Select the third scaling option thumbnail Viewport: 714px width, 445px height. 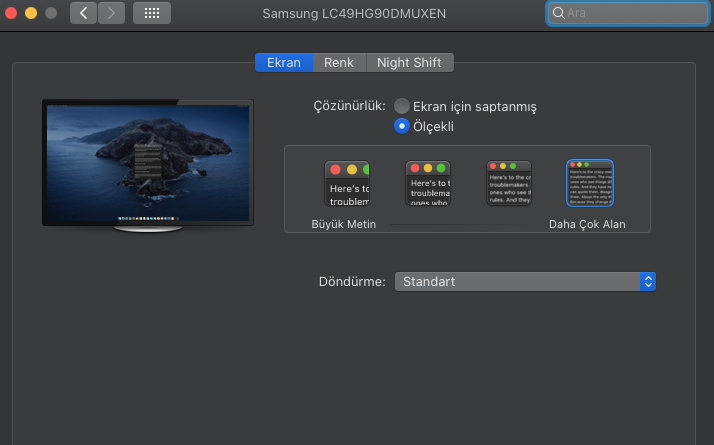pos(508,183)
